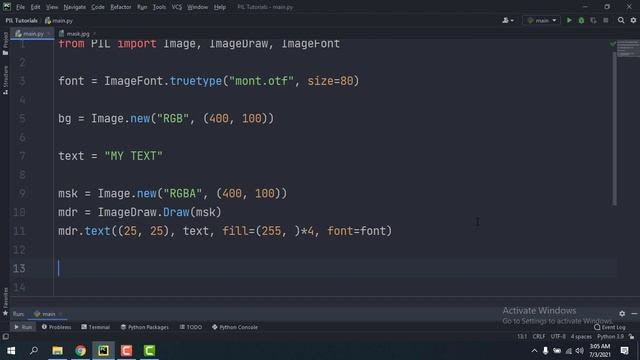
Task: Open volume control in system tray
Action: click(x=580, y=351)
